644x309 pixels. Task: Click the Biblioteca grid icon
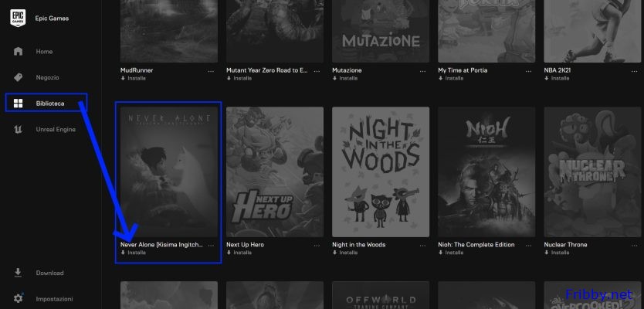point(19,103)
